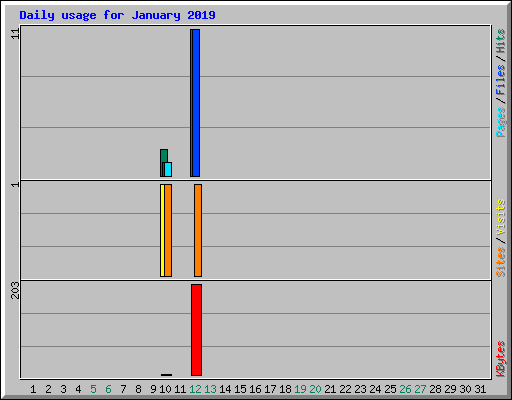Click the y-axis value '203'
This screenshot has height=400, width=512.
pyautogui.click(x=15, y=290)
